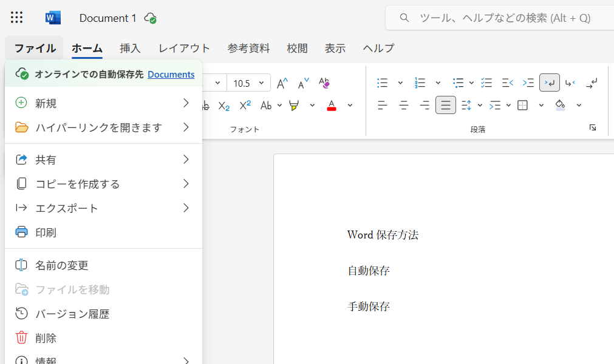Toggle left-to-right text direction
The height and width of the screenshot is (364, 614).
coord(550,83)
